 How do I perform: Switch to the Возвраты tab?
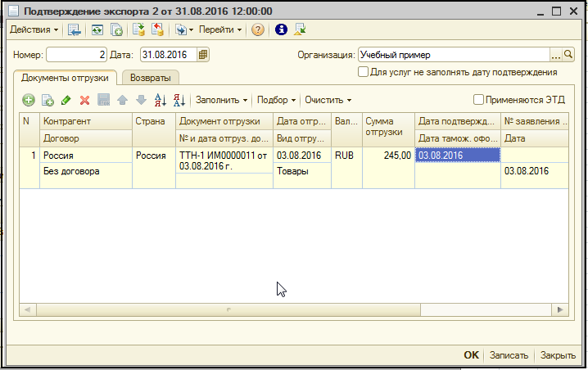tap(150, 77)
